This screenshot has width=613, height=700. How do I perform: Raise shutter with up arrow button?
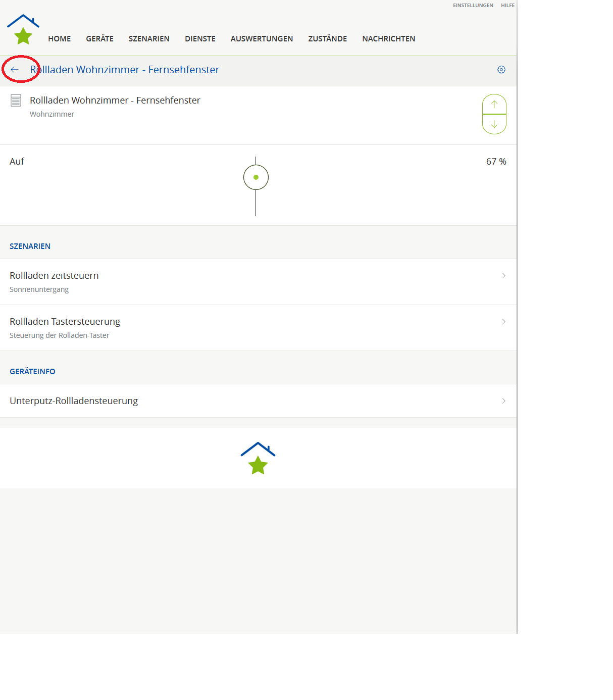pyautogui.click(x=494, y=105)
